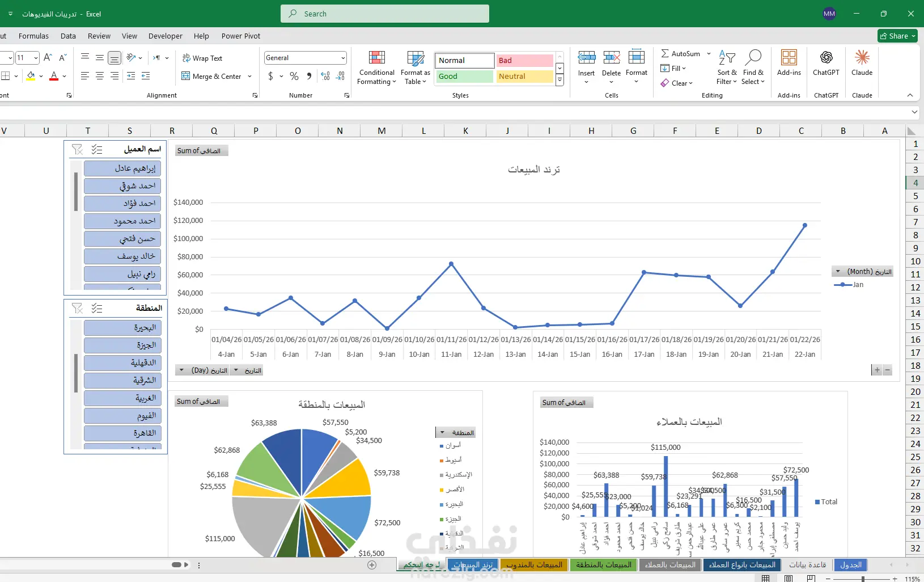The image size is (924, 582).
Task: Toggle multi-select on the المنطقة slicer
Action: 97,308
